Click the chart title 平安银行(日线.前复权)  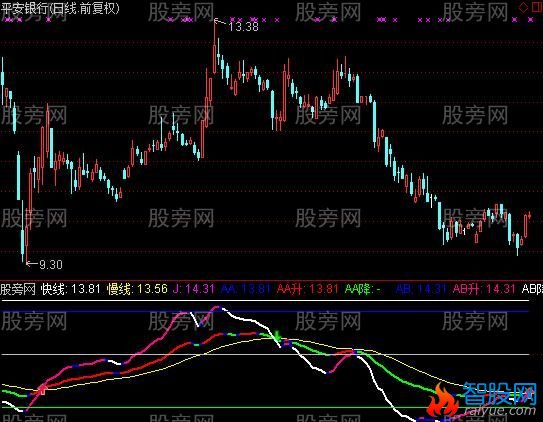[60, 8]
